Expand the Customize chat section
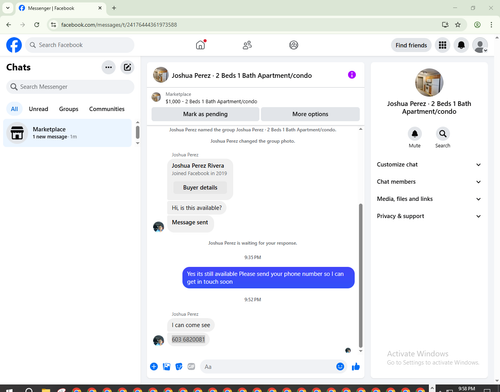The image size is (500, 392). click(x=429, y=165)
